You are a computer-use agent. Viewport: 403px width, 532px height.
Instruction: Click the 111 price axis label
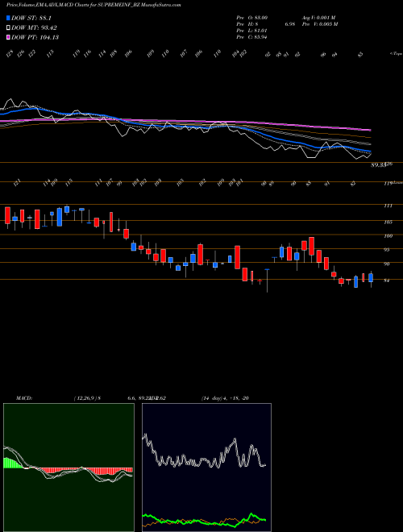click(388, 206)
